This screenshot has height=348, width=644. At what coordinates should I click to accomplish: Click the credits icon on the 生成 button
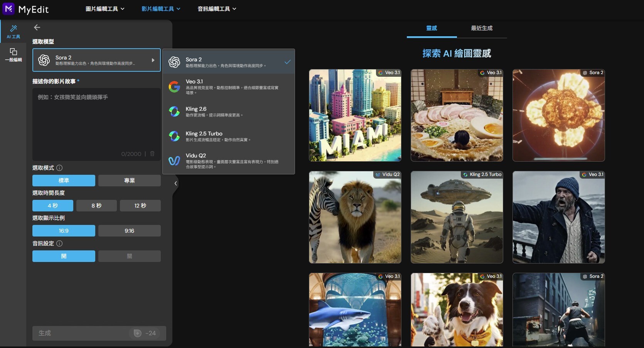137,333
